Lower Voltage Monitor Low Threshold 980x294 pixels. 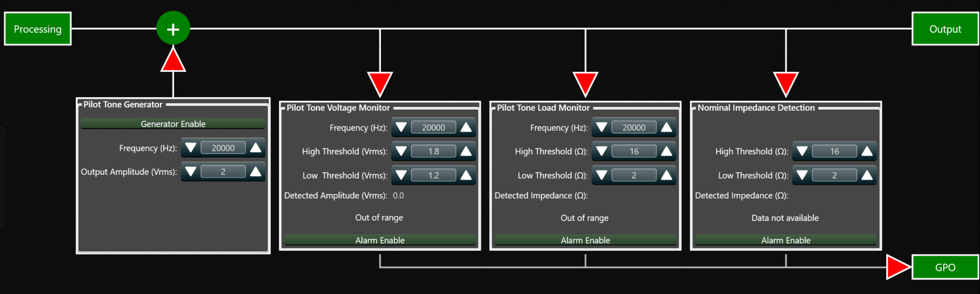pyautogui.click(x=401, y=175)
